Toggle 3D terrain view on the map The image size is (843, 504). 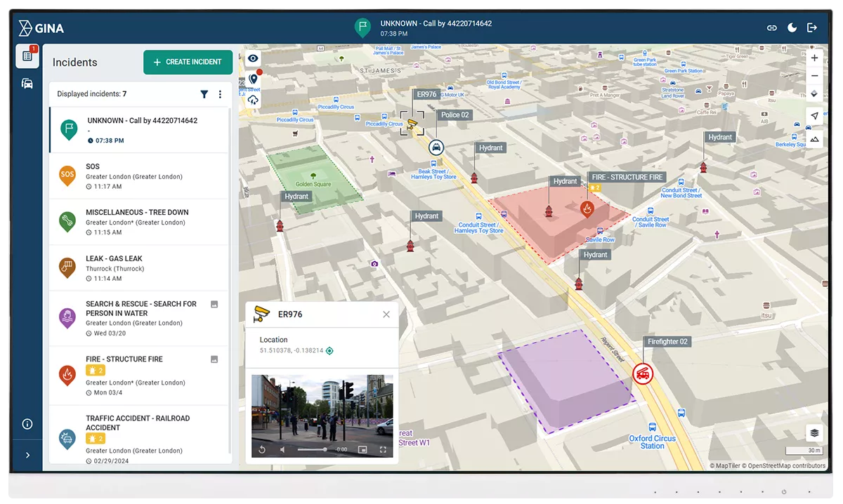click(x=814, y=140)
